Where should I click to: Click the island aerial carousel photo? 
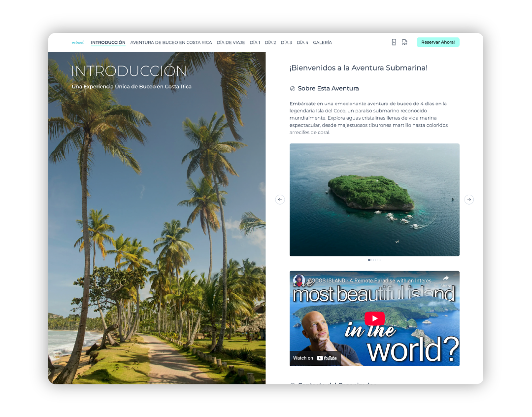374,200
